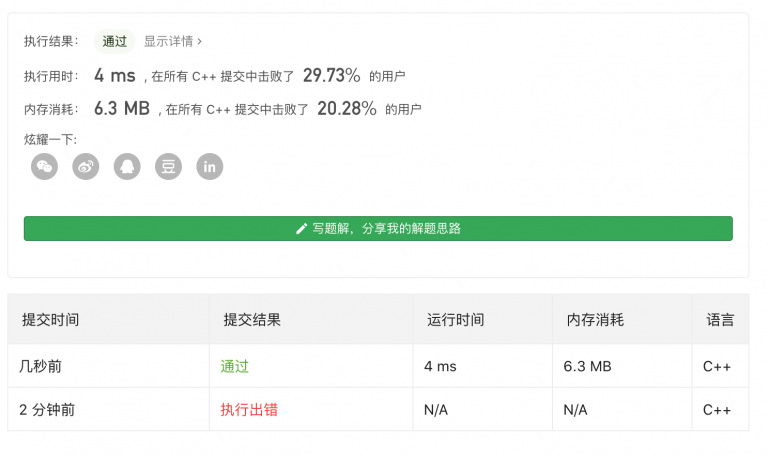This screenshot has width=768, height=455.
Task: Open the red 执行出错 submission result
Action: (x=249, y=409)
